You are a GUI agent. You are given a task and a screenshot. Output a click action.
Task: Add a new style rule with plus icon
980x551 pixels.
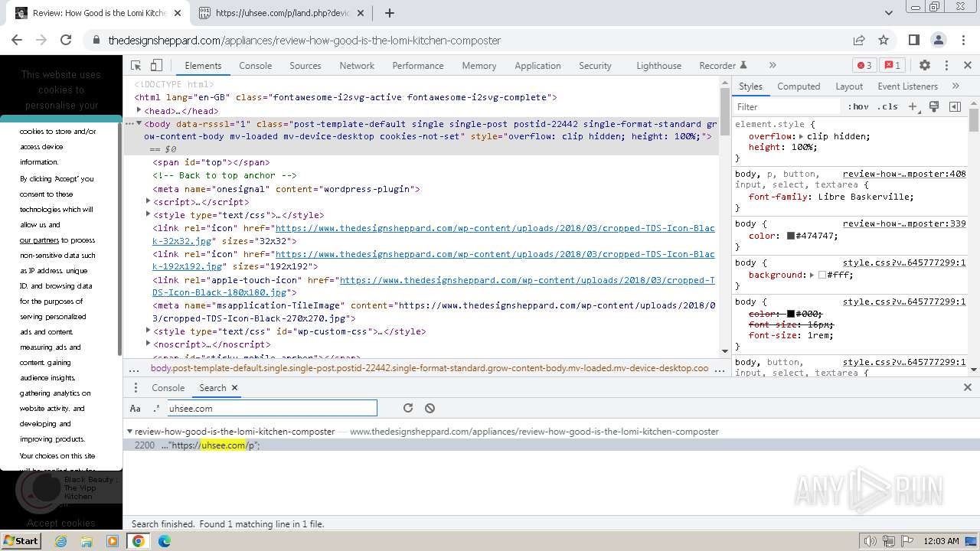click(913, 106)
